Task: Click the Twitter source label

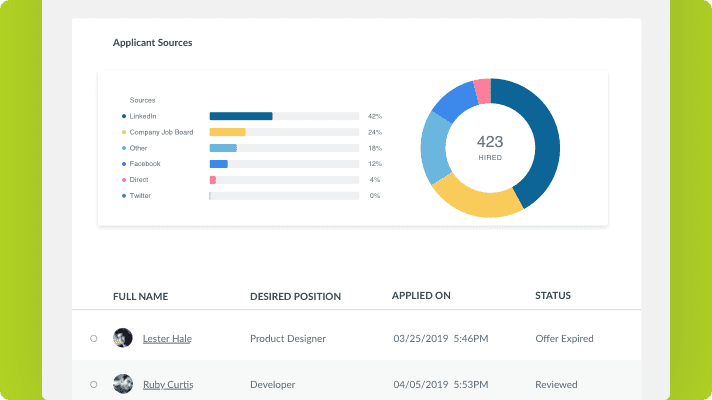Action: (140, 196)
